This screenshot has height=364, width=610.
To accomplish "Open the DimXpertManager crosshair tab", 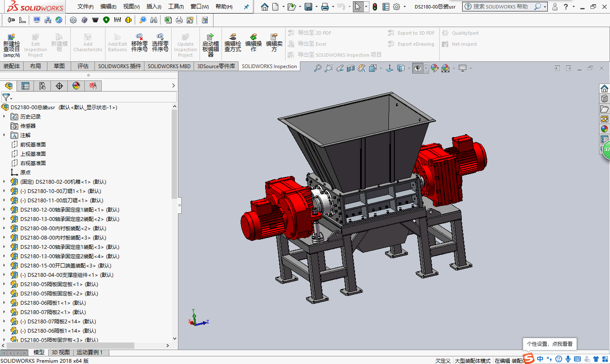I will pyautogui.click(x=59, y=86).
